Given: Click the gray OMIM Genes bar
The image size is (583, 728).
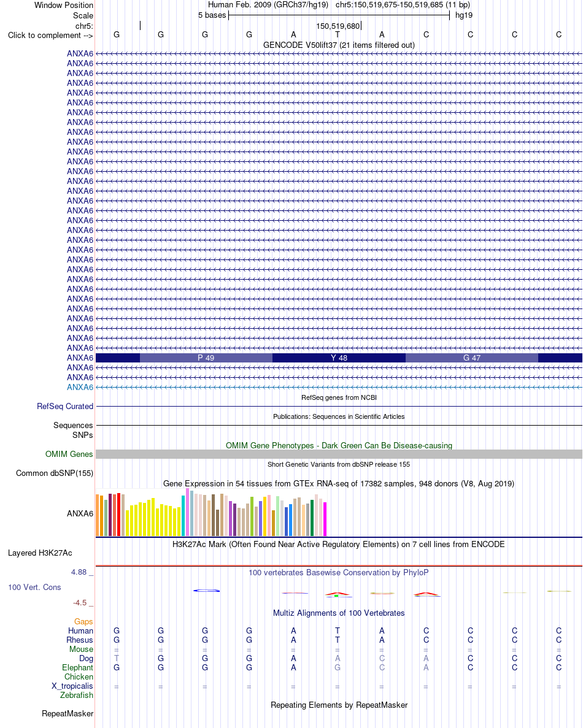Looking at the screenshot, I should pos(339,454).
